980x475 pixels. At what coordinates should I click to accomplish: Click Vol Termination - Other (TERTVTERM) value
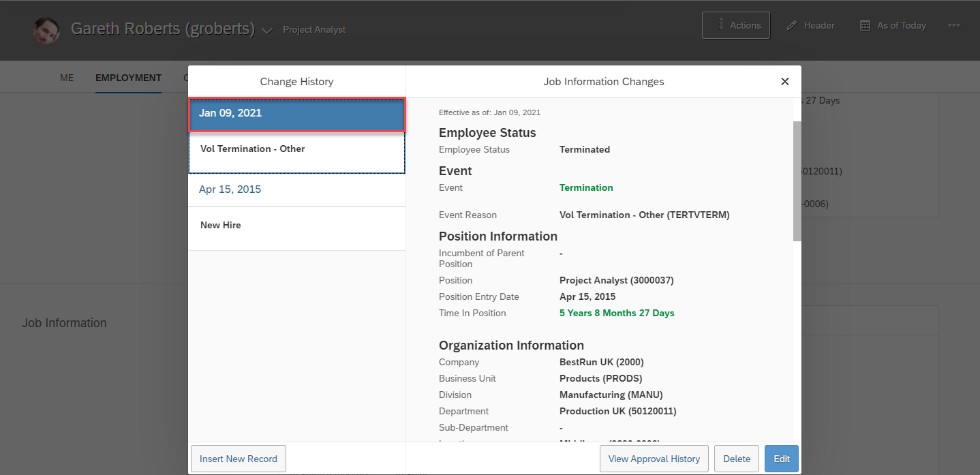tap(644, 215)
